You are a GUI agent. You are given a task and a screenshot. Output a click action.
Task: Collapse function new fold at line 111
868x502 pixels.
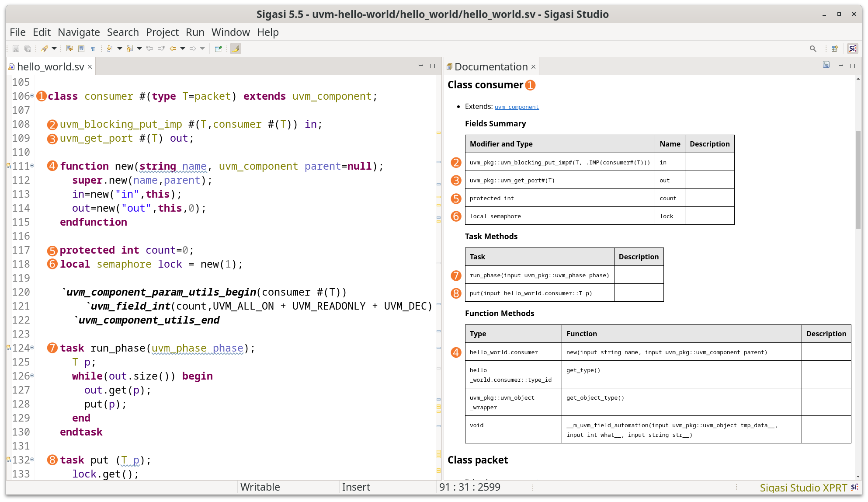[x=32, y=166]
